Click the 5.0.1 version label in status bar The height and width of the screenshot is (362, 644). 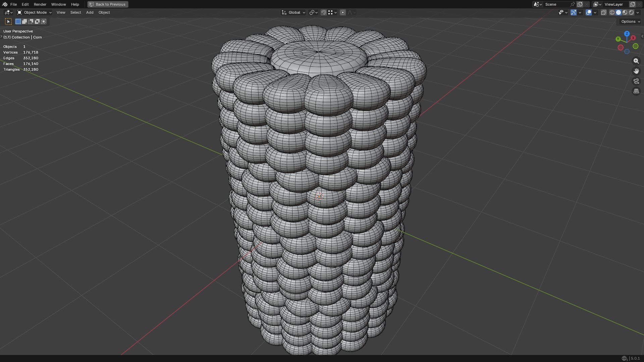pos(635,358)
